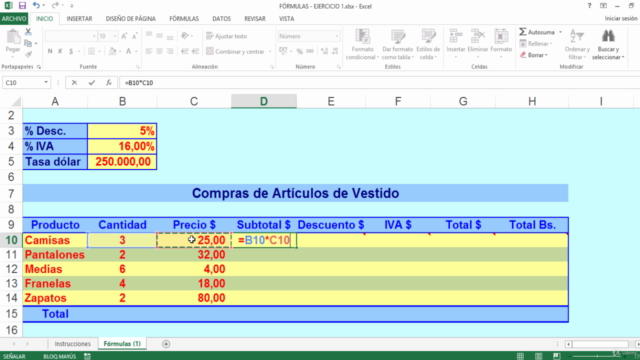Screen dimensions: 640x360
Task: Click cell with 5% discount value
Action: pos(122,131)
